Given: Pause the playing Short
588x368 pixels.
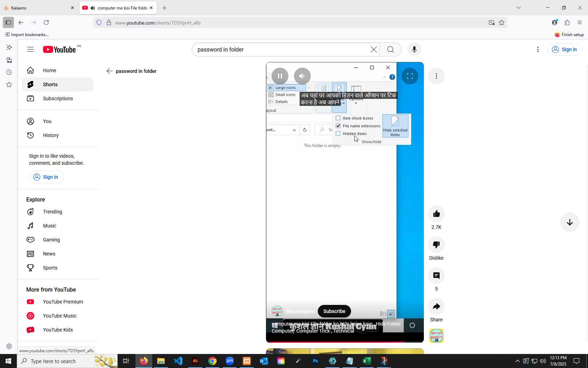Looking at the screenshot, I should pyautogui.click(x=280, y=76).
